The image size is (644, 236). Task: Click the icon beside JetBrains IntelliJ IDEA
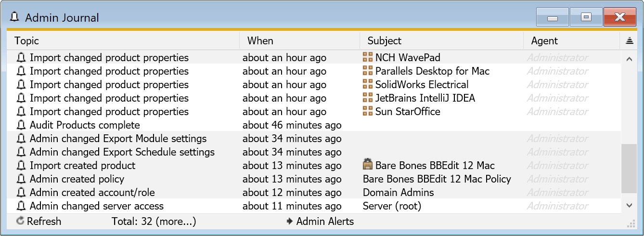coord(368,98)
